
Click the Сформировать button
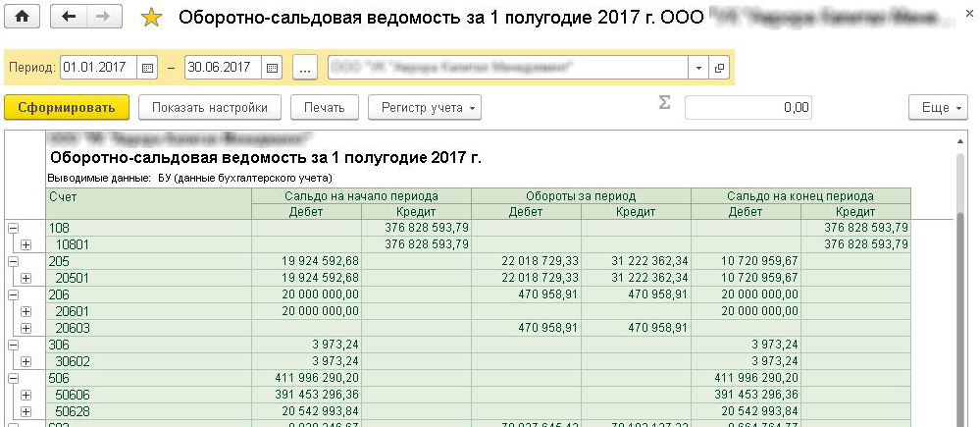67,108
